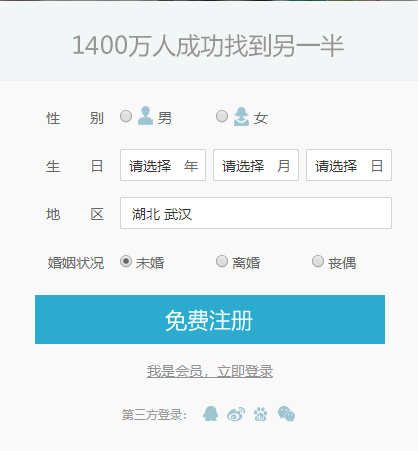Viewport: 418px width, 451px height.
Task: Select the 女 gender radio button
Action: coord(222,116)
